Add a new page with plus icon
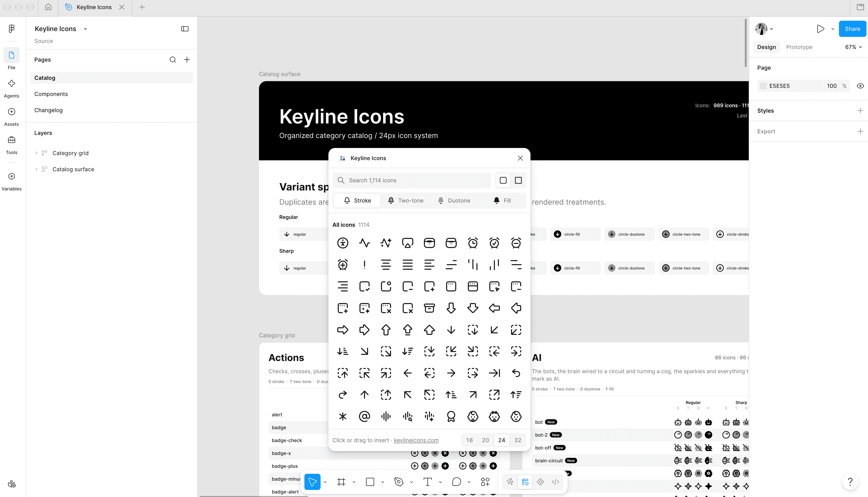This screenshot has height=497, width=868. pyautogui.click(x=187, y=60)
